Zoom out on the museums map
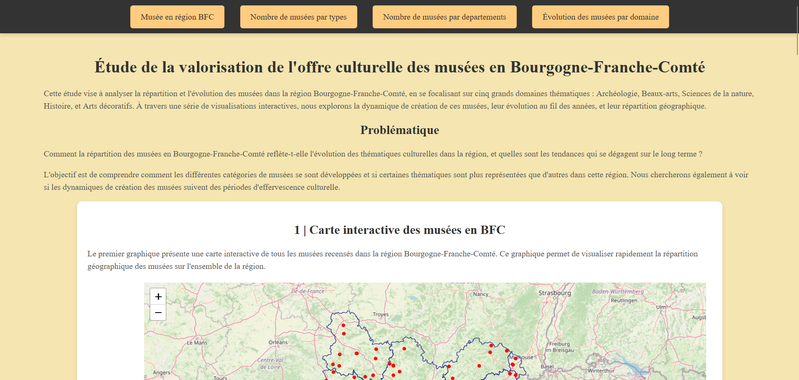 (x=158, y=312)
